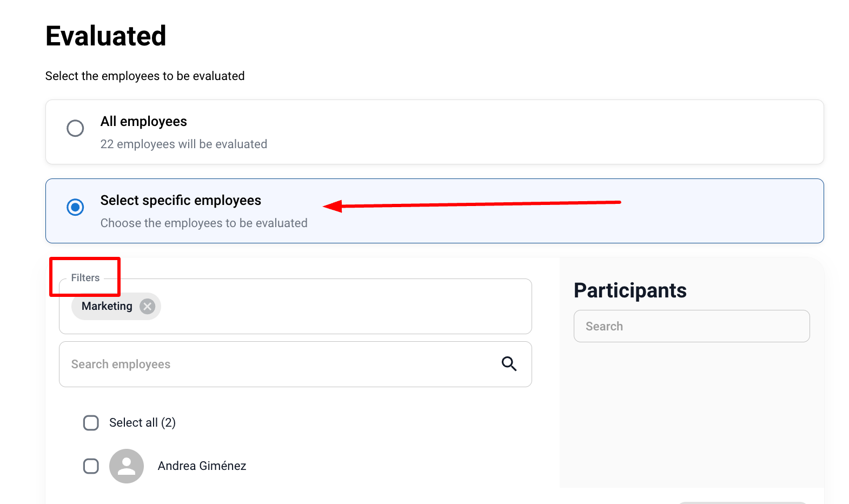Viewport: 849px width, 504px height.
Task: Select the All employees radio button
Action: [x=75, y=129]
